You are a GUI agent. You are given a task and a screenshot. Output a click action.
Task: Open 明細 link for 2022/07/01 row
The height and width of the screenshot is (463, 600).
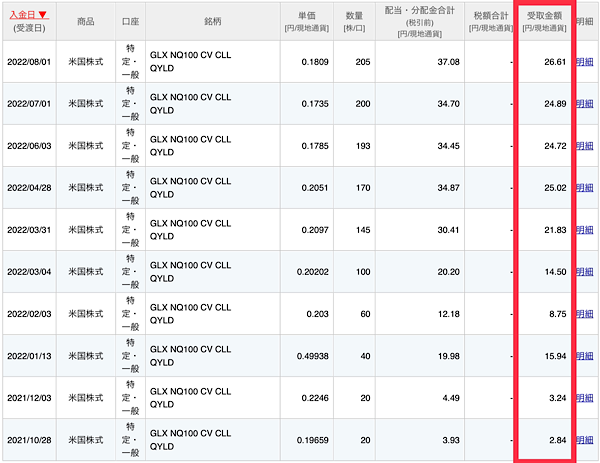click(x=585, y=104)
